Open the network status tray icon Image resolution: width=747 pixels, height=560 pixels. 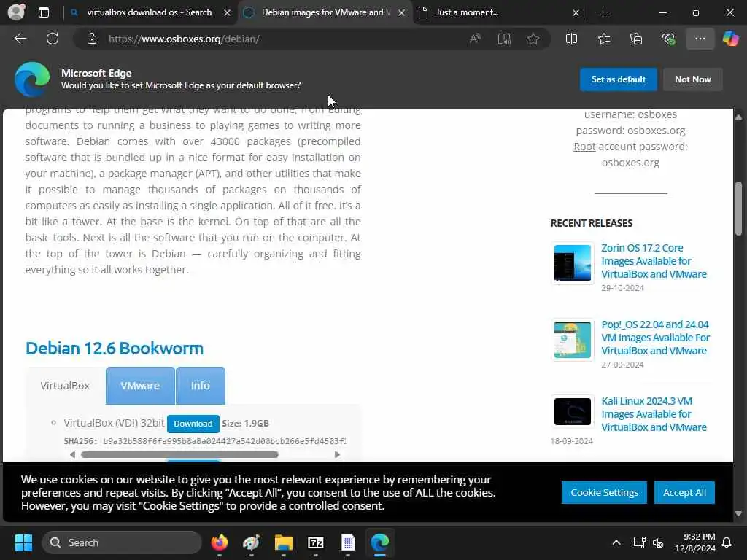(x=639, y=542)
